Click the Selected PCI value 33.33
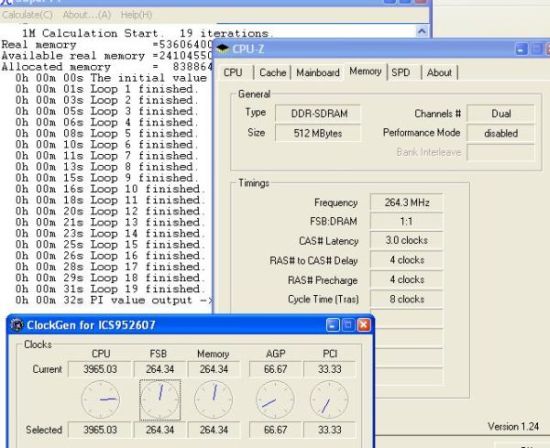Screen dimensions: 550x448 tap(329, 430)
